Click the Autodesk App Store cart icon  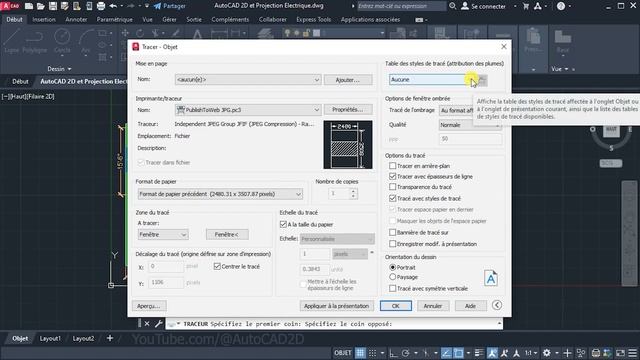526,6
